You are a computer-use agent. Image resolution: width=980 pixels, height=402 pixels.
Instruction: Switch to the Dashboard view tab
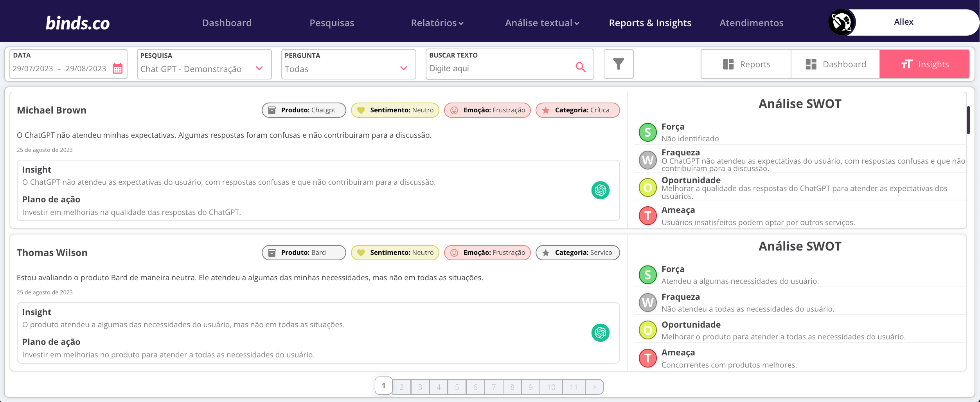pos(836,64)
